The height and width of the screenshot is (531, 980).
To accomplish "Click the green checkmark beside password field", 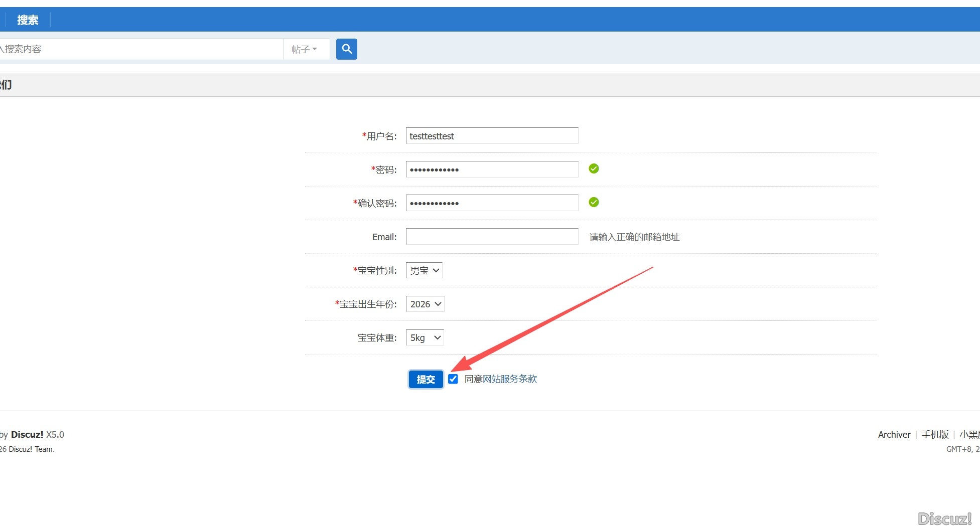I will click(x=594, y=169).
